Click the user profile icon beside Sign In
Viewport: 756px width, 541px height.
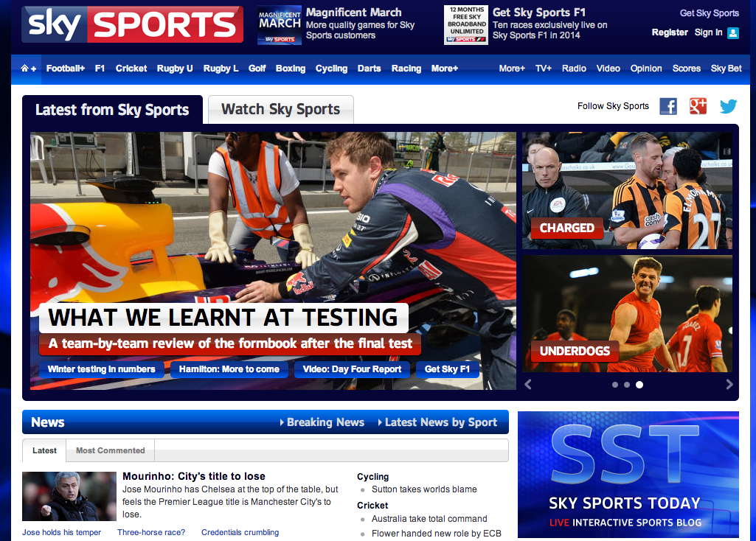733,32
